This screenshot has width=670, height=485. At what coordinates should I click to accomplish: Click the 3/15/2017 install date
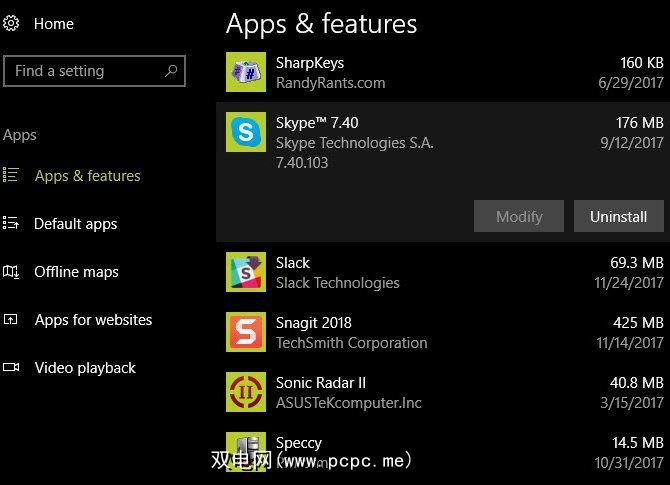coord(632,403)
